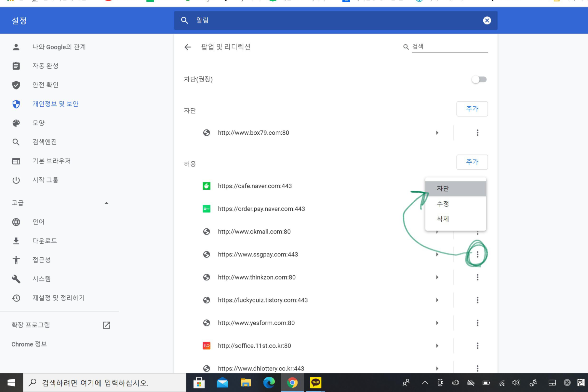Expand details arrow for luckyquiz.tistory.com

tap(437, 300)
